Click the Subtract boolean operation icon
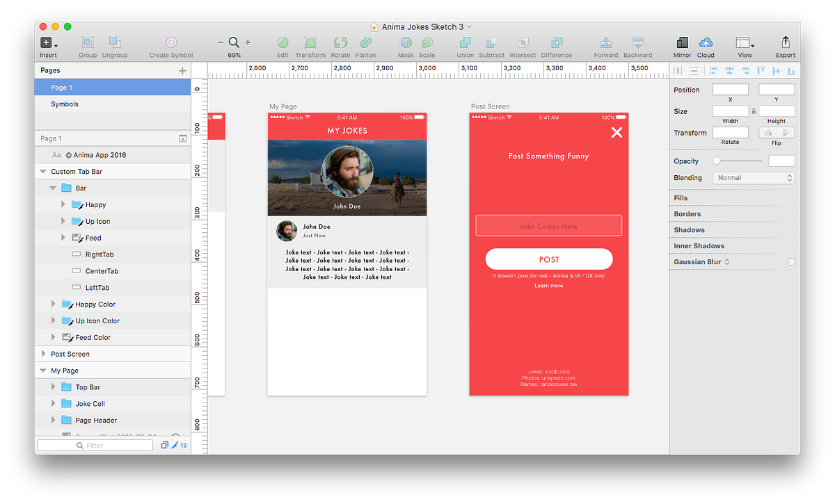Screen dimensions: 835x504 [491, 42]
